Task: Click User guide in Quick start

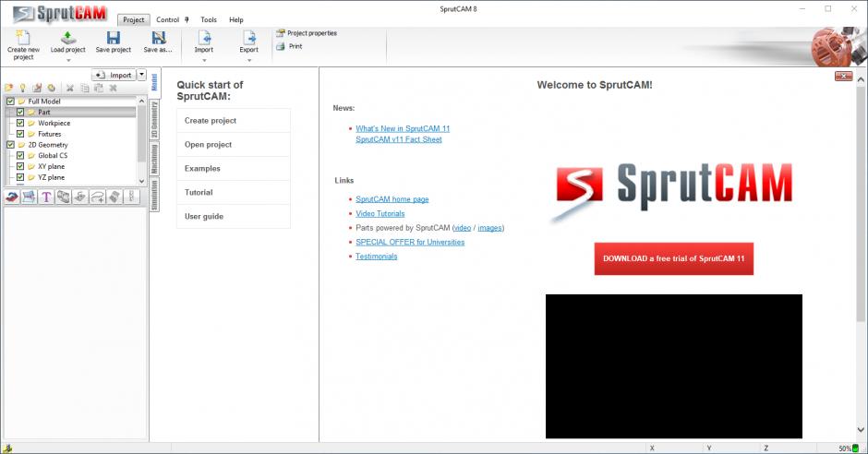Action: pyautogui.click(x=233, y=216)
